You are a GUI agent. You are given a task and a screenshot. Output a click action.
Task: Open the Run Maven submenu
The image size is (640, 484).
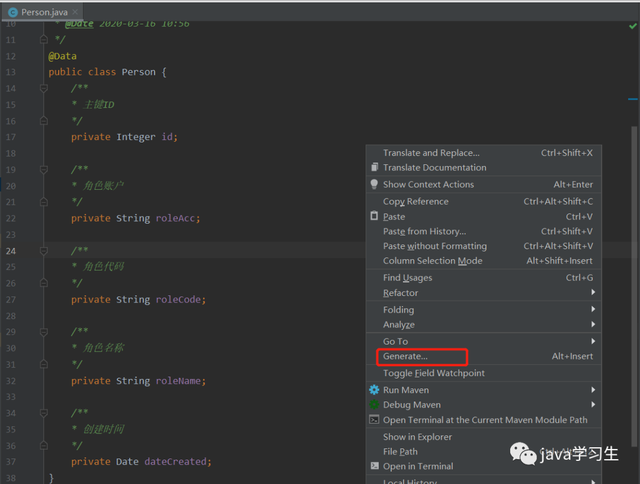[x=484, y=390]
